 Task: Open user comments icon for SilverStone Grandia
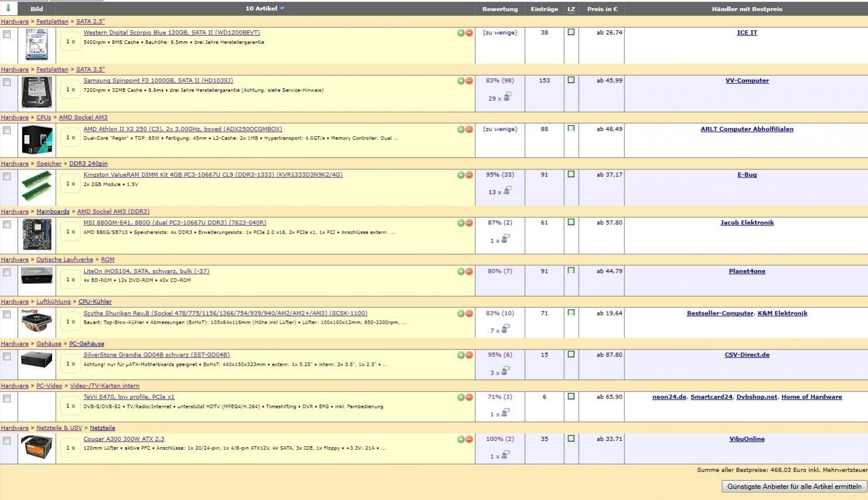pos(505,371)
